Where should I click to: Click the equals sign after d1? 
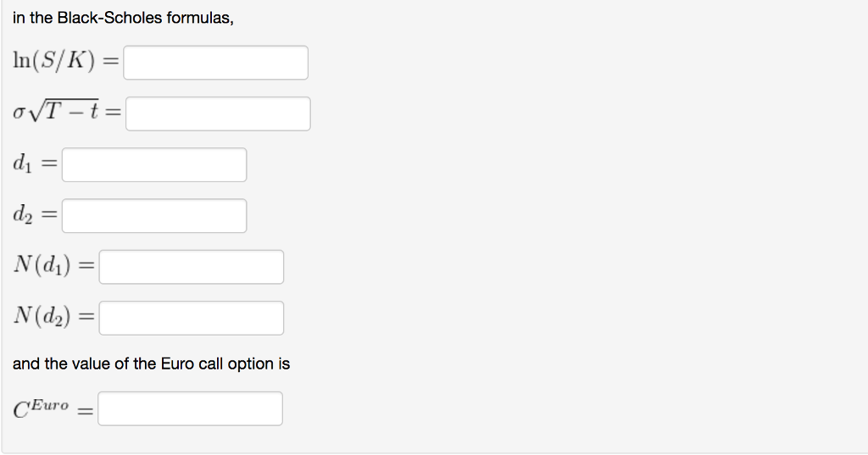(49, 166)
